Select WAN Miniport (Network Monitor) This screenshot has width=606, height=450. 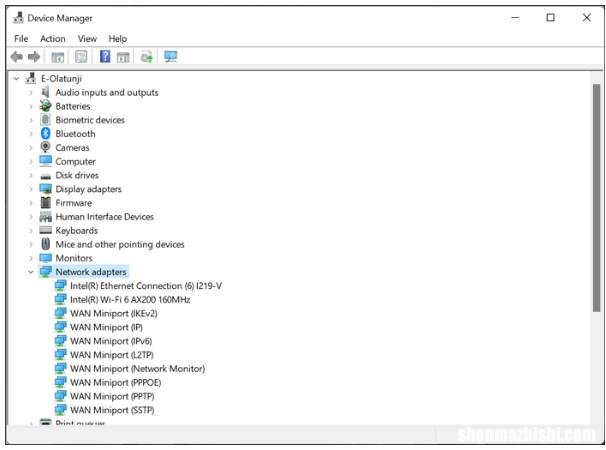point(138,368)
